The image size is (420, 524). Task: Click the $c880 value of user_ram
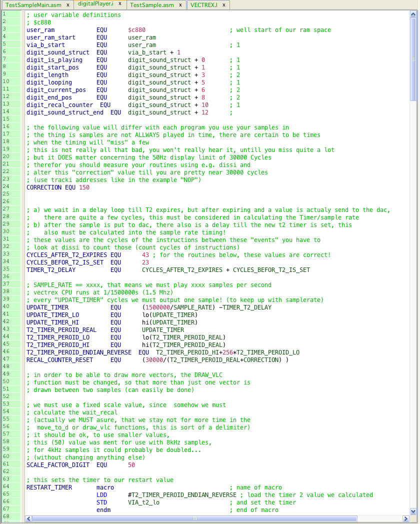[x=136, y=30]
